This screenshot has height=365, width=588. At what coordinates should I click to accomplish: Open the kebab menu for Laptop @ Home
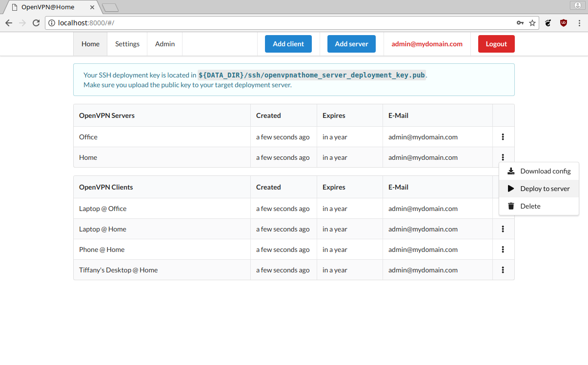point(503,229)
